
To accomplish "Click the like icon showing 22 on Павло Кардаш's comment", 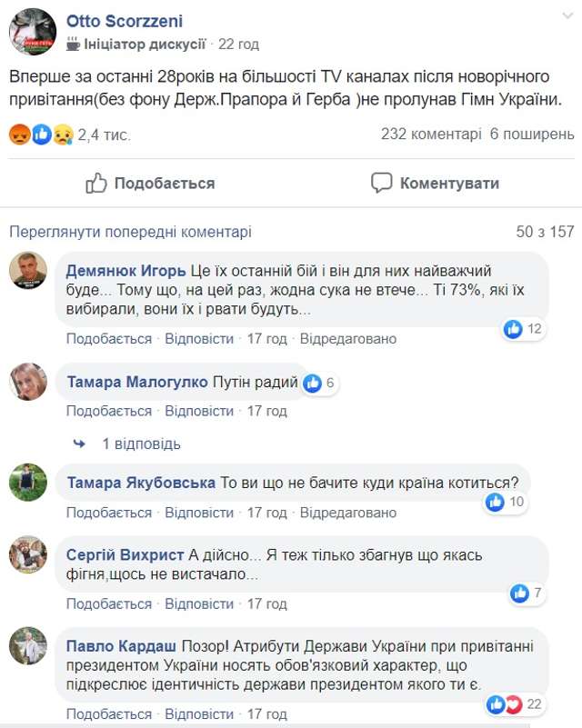I will coord(496,704).
